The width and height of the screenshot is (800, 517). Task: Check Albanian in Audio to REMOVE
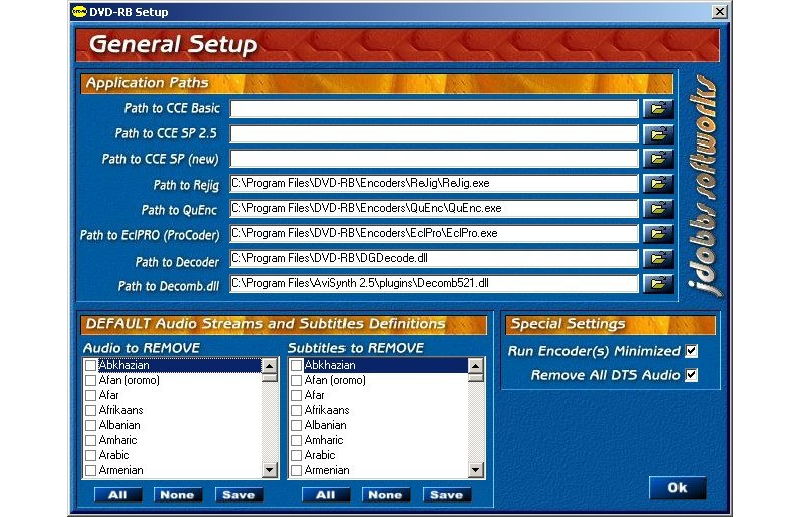(91, 425)
